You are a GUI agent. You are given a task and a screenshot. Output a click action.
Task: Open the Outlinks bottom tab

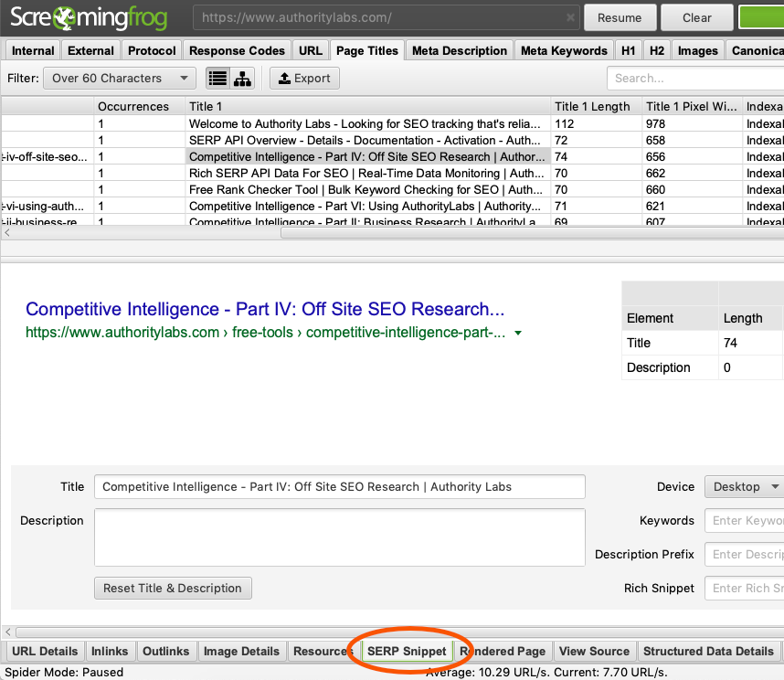coord(166,651)
